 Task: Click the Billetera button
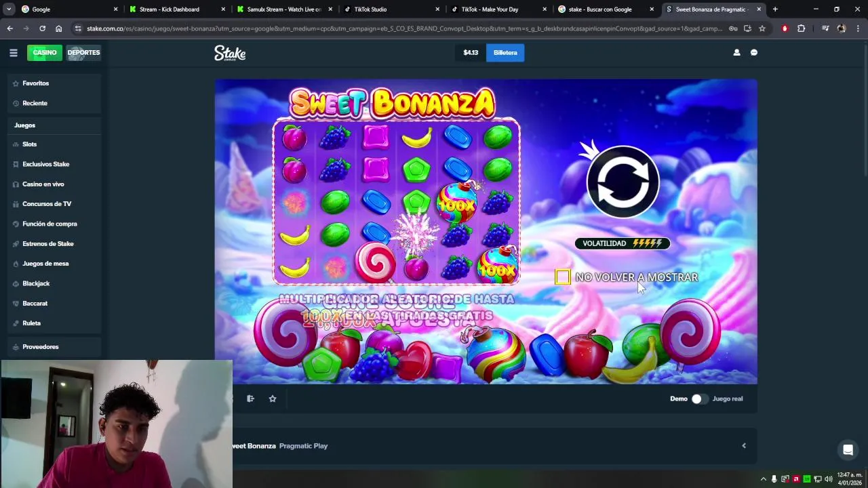pos(505,53)
